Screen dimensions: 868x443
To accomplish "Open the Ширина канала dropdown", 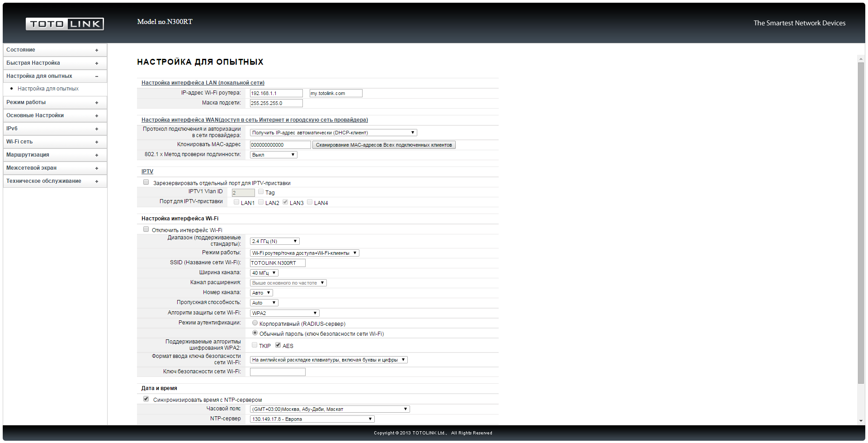I will point(264,273).
